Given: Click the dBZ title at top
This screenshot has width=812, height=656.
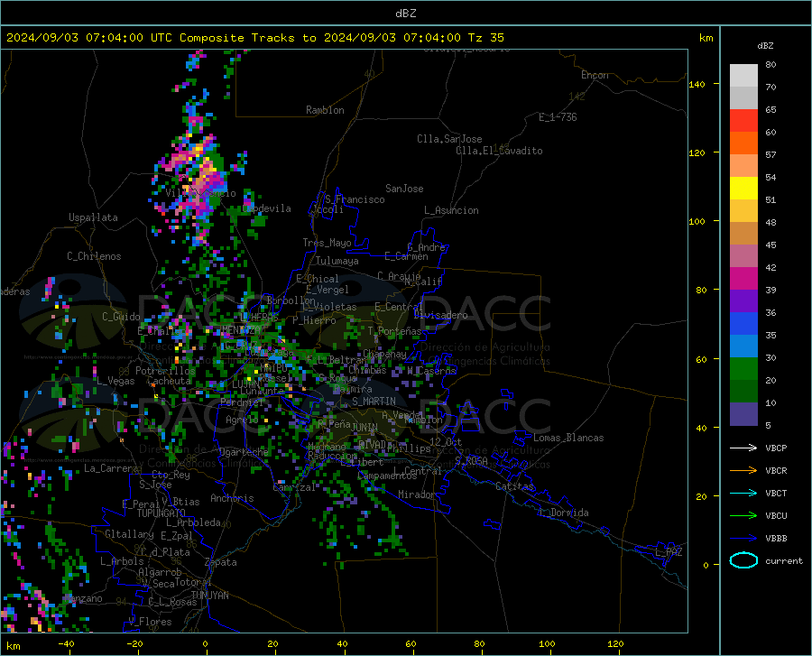Looking at the screenshot, I should pos(405,14).
